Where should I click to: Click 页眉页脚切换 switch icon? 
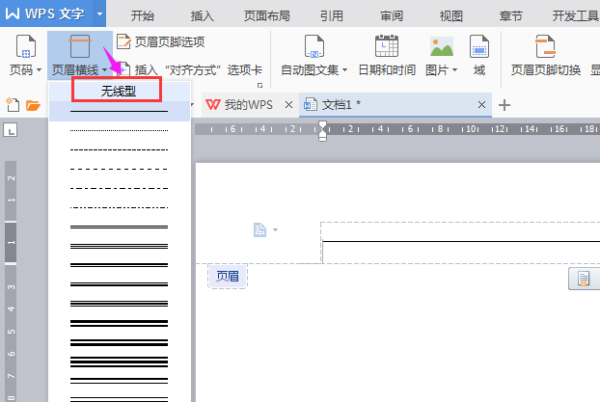click(x=545, y=47)
